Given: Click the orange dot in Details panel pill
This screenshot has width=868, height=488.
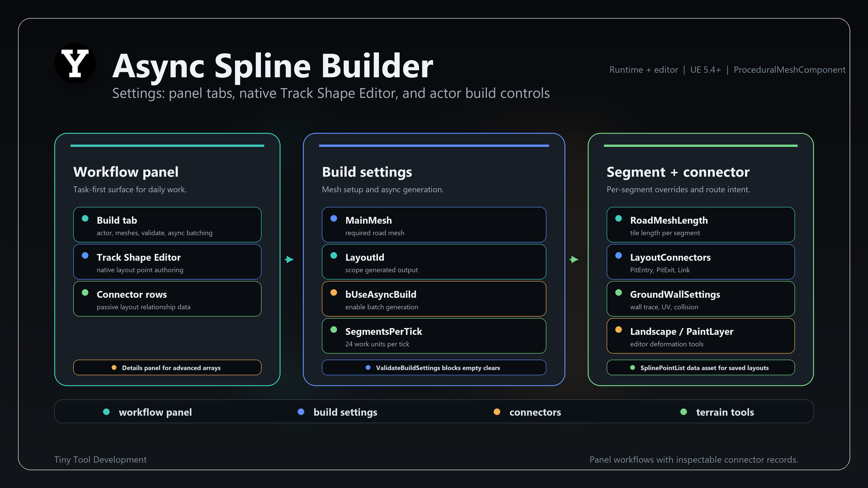Looking at the screenshot, I should point(114,367).
